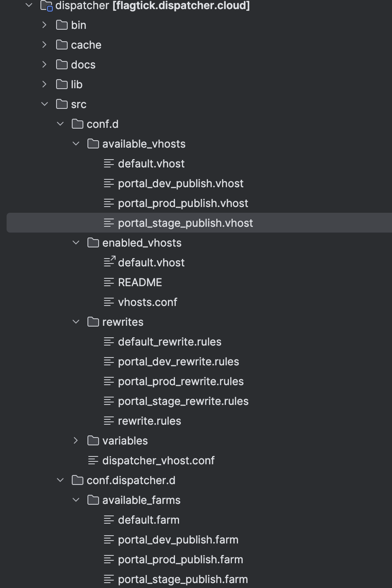Screen dimensions: 392x588
Task: Select portal_stage_publish.farm file
Action: 183,579
